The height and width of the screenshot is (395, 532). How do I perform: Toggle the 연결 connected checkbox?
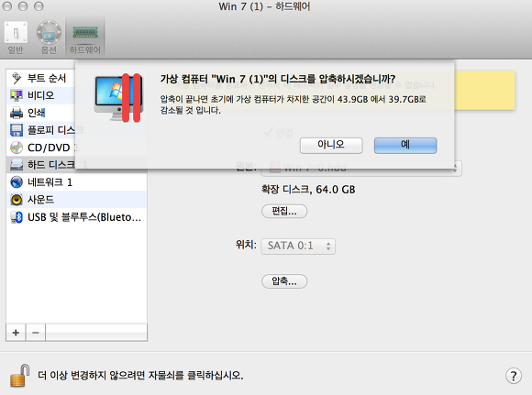point(268,133)
